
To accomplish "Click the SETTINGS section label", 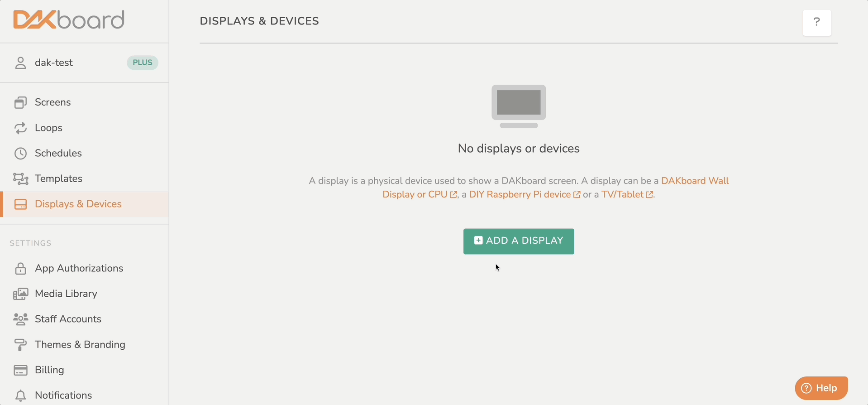I will pyautogui.click(x=31, y=243).
